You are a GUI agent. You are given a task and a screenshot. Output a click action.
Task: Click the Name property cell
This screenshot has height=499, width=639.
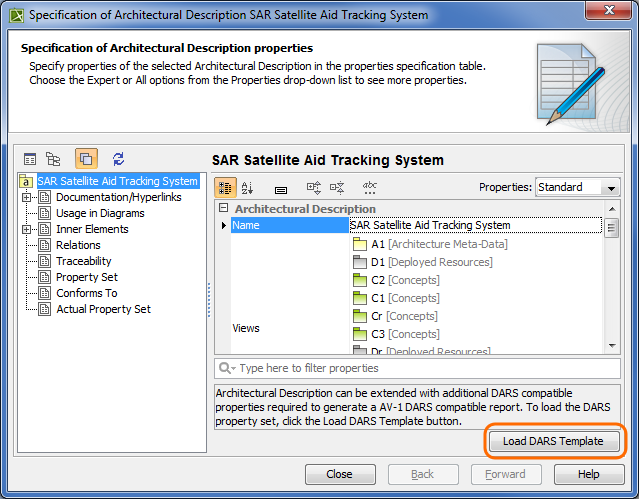290,225
